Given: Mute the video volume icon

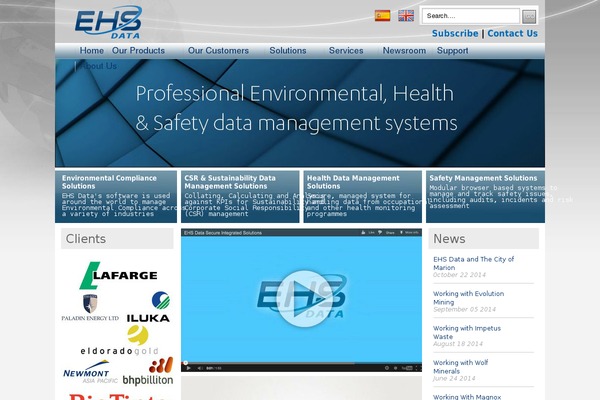Looking at the screenshot, I should pos(200,368).
